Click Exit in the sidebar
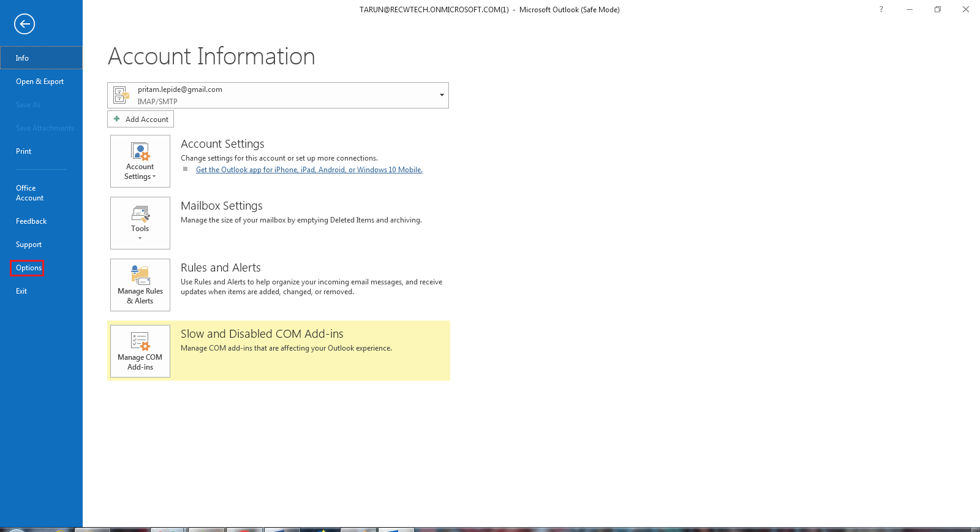The width and height of the screenshot is (980, 532). tap(41, 291)
